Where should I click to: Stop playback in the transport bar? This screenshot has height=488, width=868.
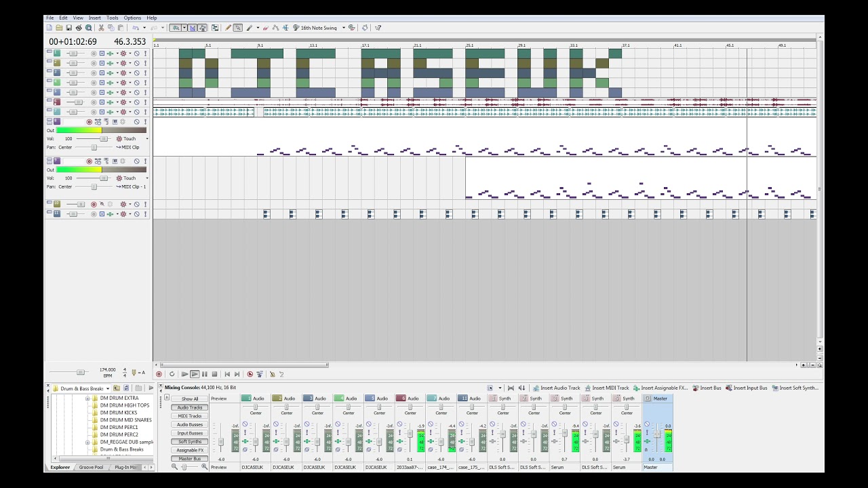point(214,374)
